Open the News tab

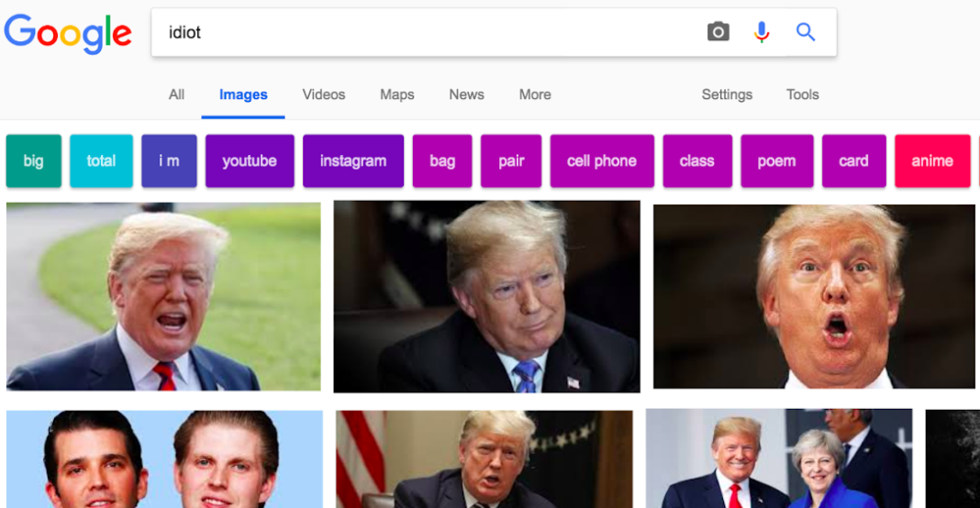click(x=466, y=94)
